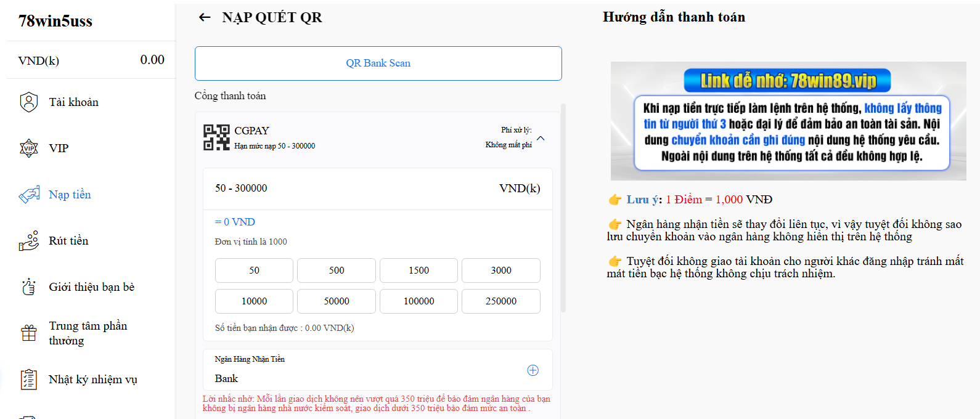Choose the 100000 amount button
Image resolution: width=980 pixels, height=419 pixels.
click(x=419, y=301)
